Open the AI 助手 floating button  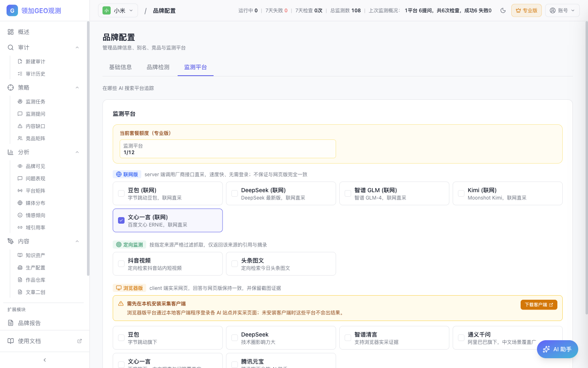pos(557,349)
